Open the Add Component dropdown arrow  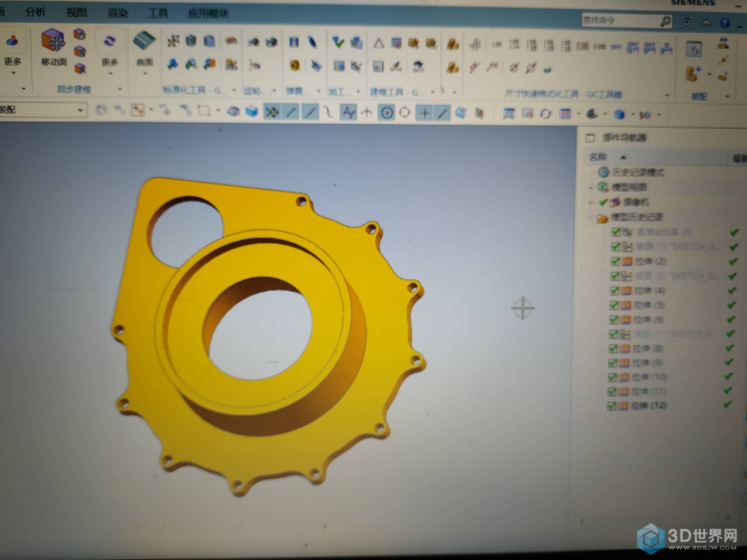coord(709,75)
